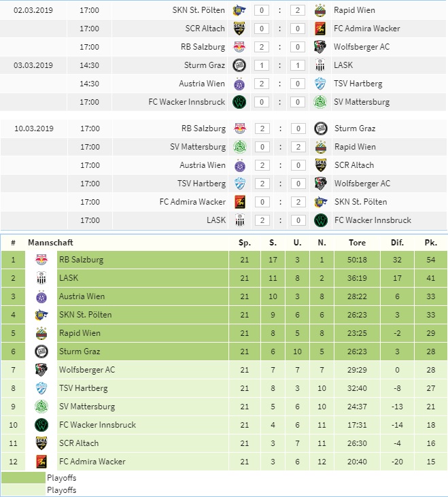
Task: Click away score box of SKN St. Pölten match on 02.03.2019
Action: coord(298,10)
